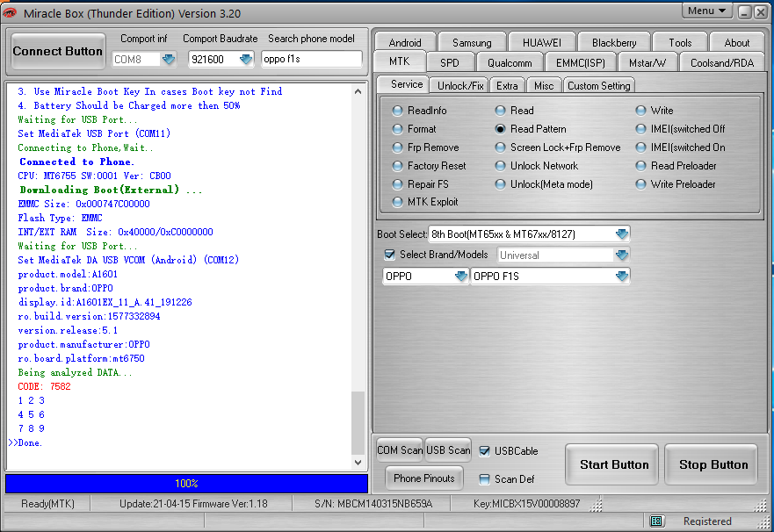Switch to the Samsung tab
The height and width of the screenshot is (532, 774).
point(472,42)
